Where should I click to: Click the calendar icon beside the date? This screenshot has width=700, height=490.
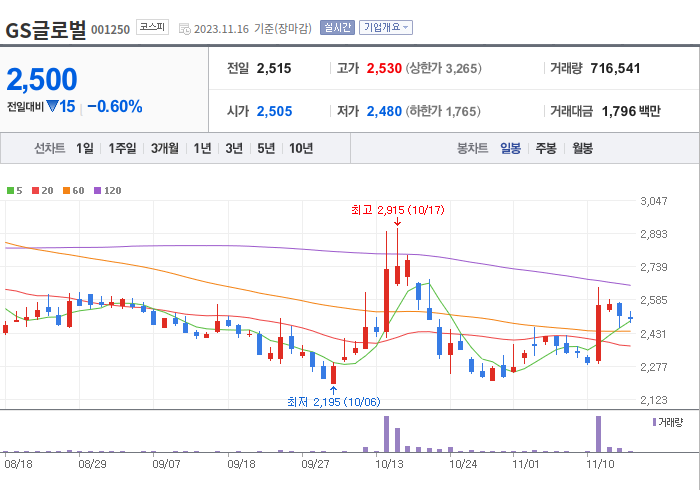click(184, 29)
